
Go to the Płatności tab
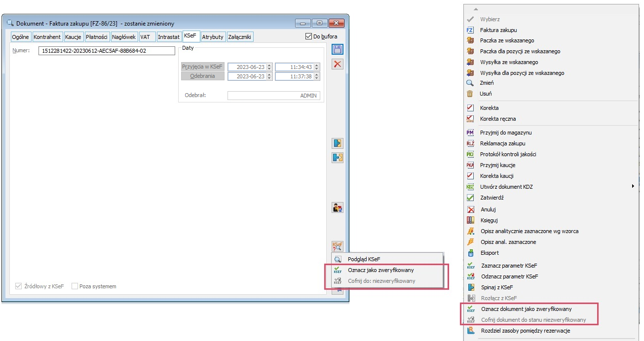97,37
